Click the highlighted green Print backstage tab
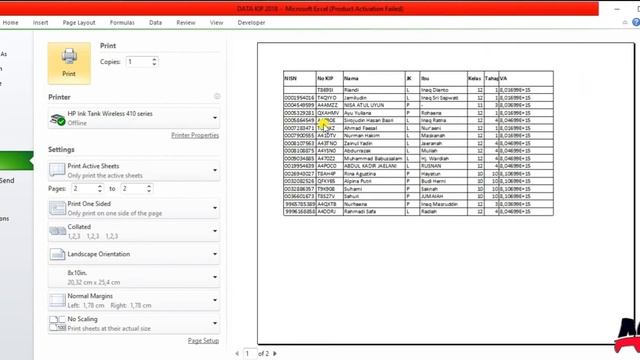 (16, 161)
